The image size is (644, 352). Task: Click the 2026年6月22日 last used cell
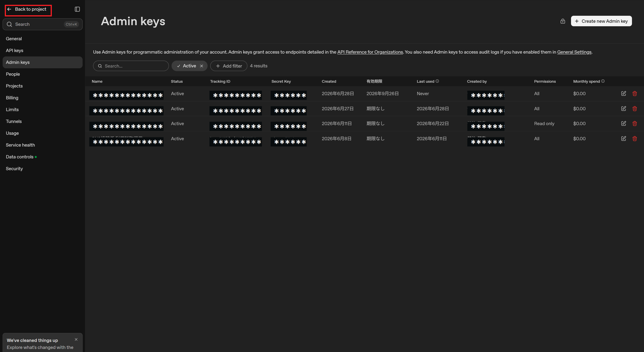coord(432,123)
